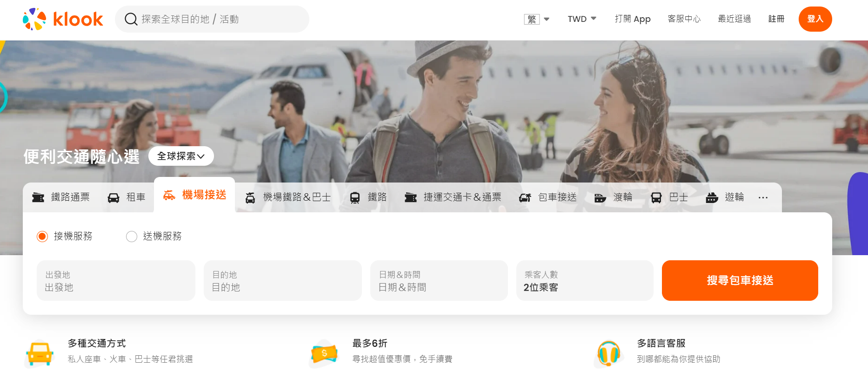868x379 pixels.
Task: Switch to the 巴士 tab
Action: tap(669, 197)
